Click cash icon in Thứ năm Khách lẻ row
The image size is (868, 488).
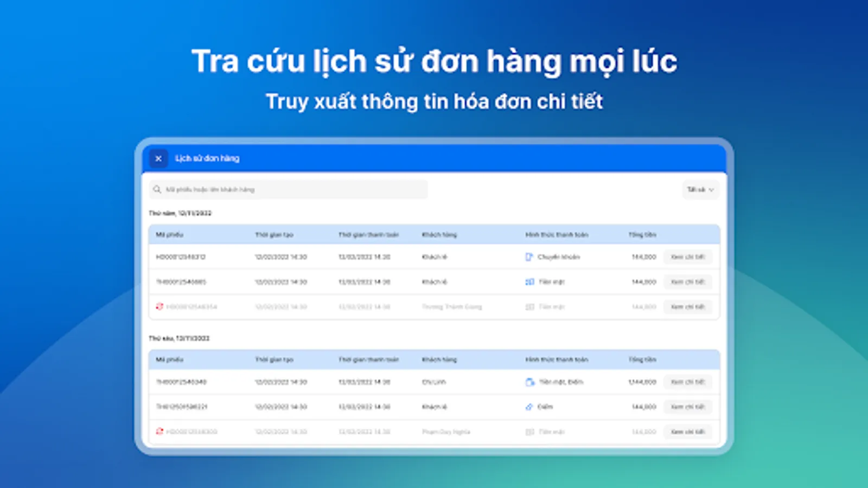529,282
